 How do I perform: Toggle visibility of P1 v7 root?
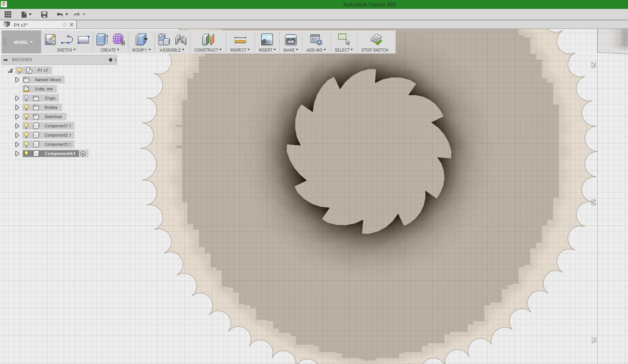pyautogui.click(x=20, y=70)
